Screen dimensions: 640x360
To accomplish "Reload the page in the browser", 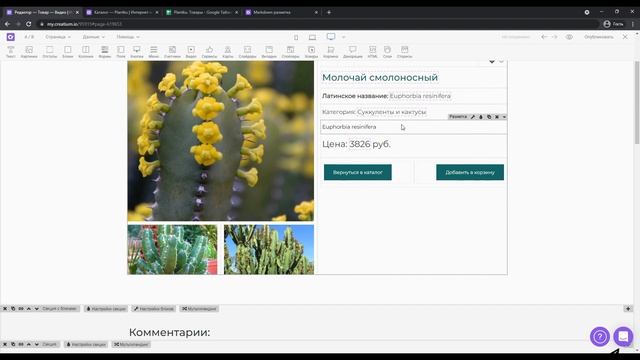I will click(29, 24).
